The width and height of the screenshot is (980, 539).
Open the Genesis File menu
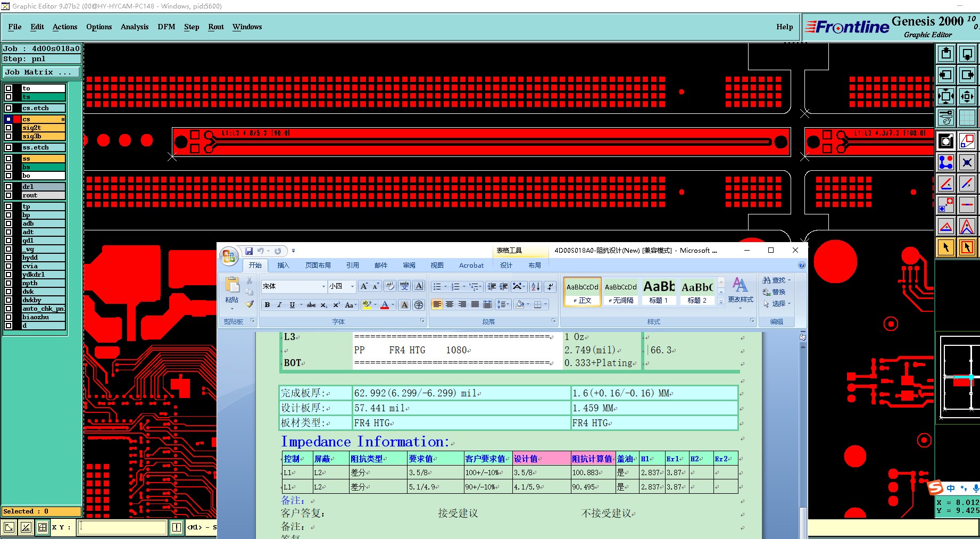coord(15,27)
